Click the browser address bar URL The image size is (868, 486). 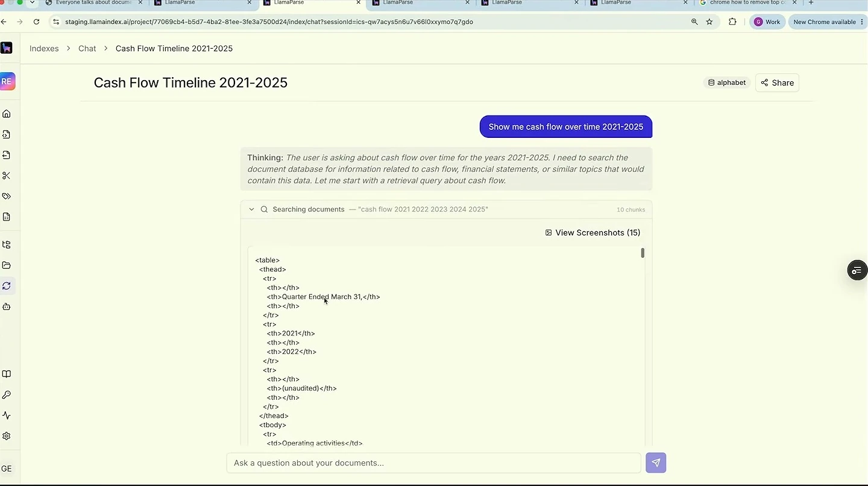269,22
